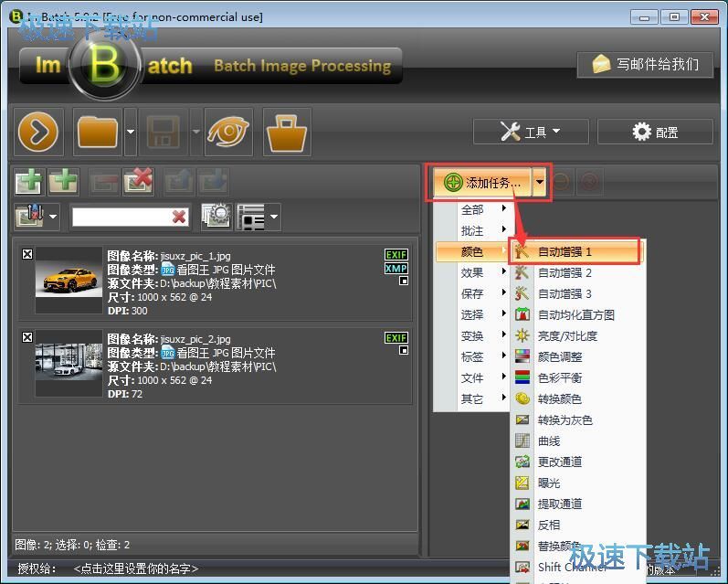Click the 曲线 curves icon
This screenshot has width=728, height=584.
pos(522,441)
